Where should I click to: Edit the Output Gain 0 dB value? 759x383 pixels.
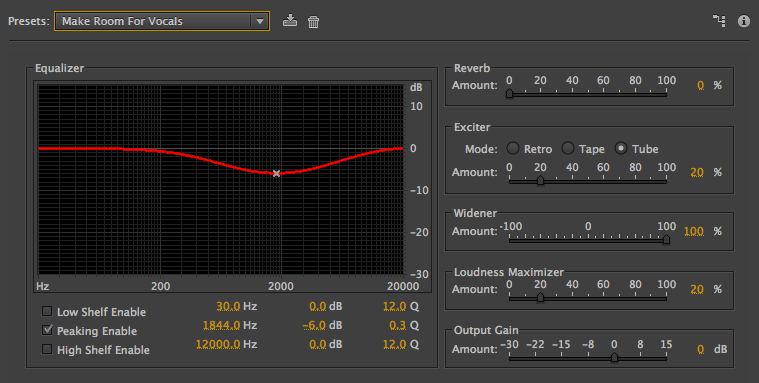pyautogui.click(x=700, y=349)
